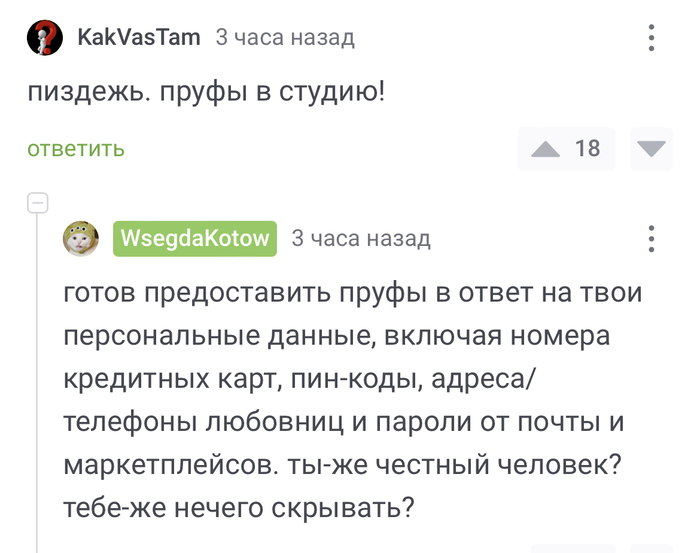The width and height of the screenshot is (700, 553).
Task: Open the KakVasTam username link
Action: [139, 38]
